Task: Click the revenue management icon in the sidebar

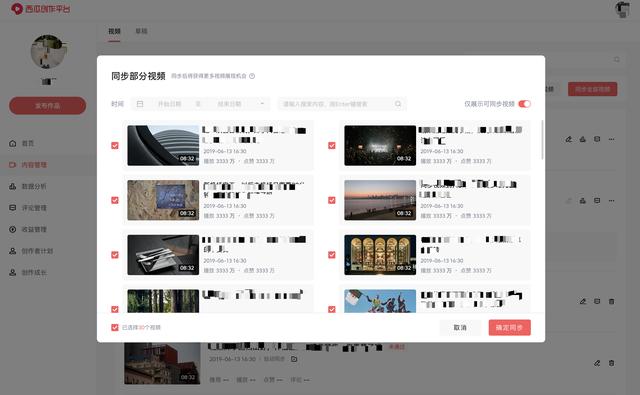Action: click(13, 229)
